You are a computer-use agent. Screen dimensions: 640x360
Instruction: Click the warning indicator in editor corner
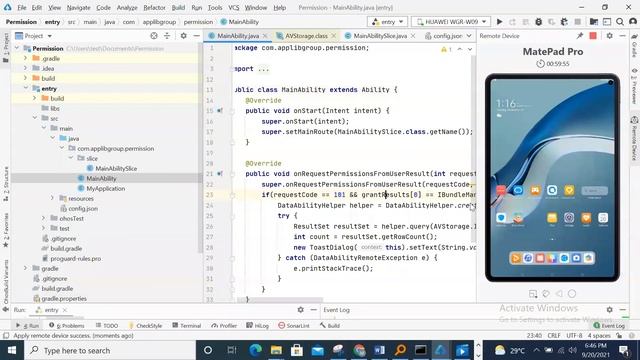[446, 49]
